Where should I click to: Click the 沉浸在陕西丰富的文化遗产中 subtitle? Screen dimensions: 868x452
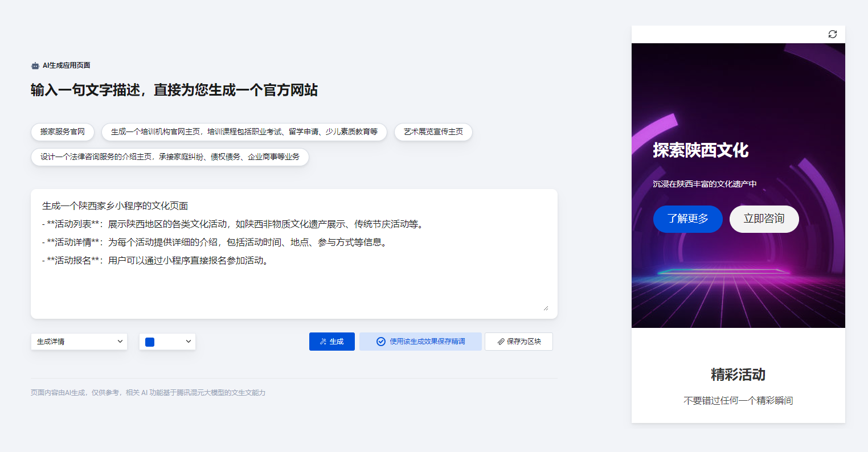click(x=705, y=184)
